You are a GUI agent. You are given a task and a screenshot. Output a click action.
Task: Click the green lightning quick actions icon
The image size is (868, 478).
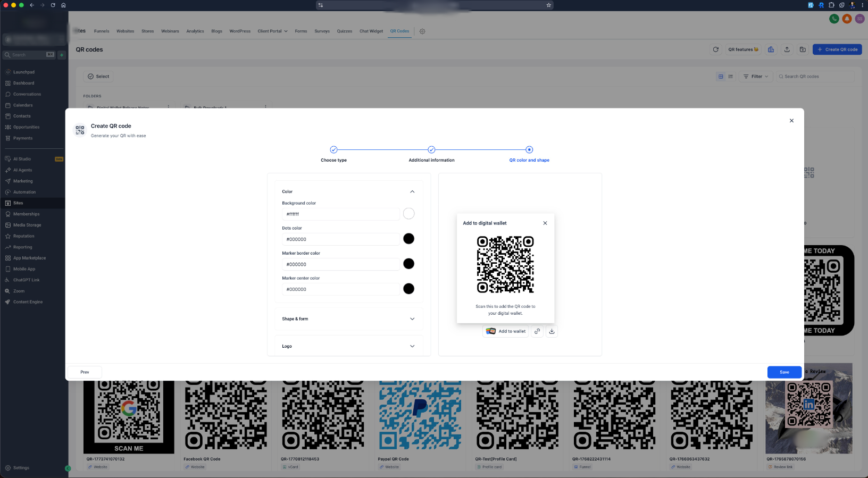[x=62, y=55]
